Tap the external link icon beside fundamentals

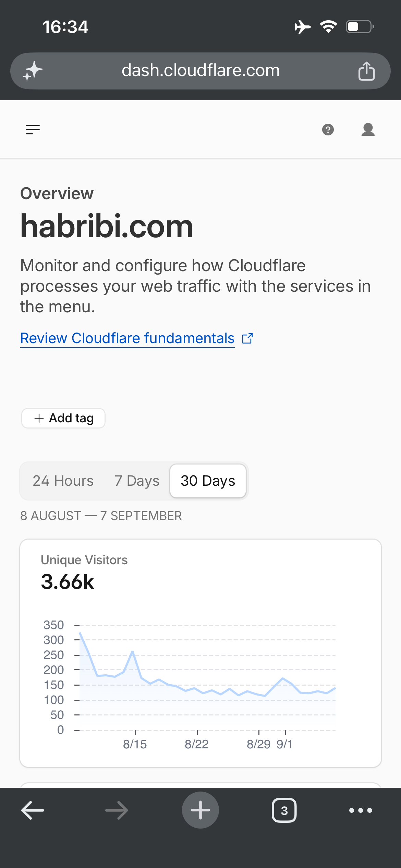(247, 339)
